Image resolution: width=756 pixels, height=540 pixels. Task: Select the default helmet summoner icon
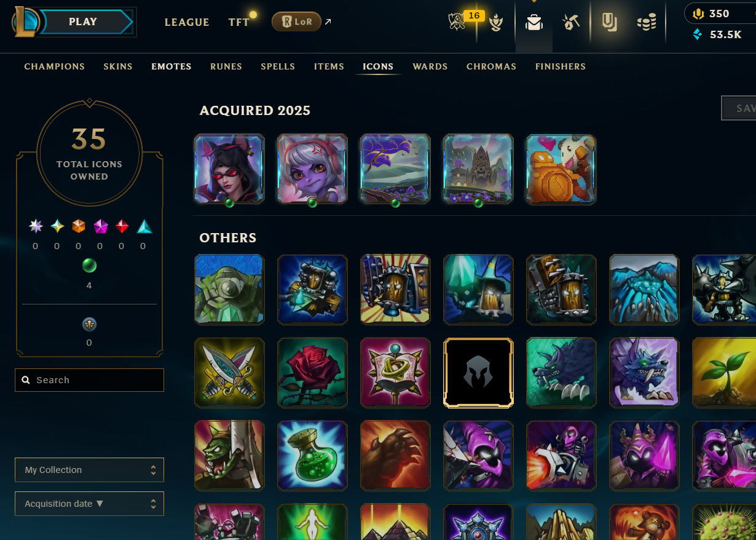(x=478, y=373)
